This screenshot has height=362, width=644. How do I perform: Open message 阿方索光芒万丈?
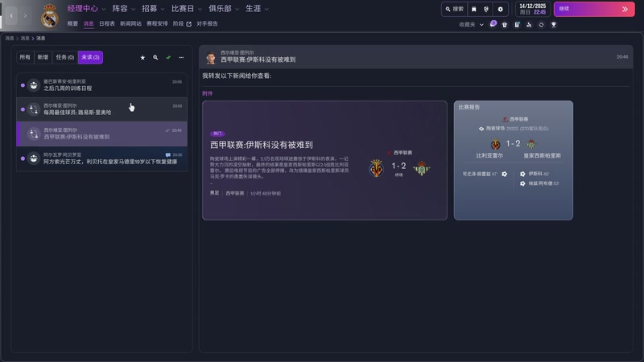coord(102,158)
